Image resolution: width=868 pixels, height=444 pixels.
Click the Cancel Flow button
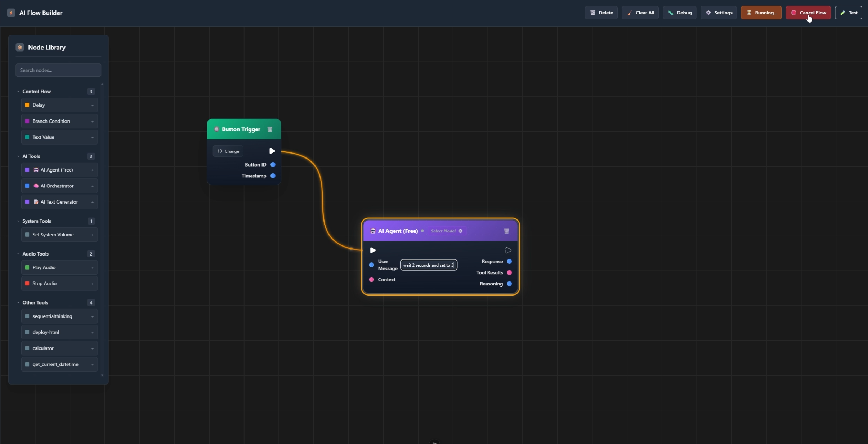[809, 13]
